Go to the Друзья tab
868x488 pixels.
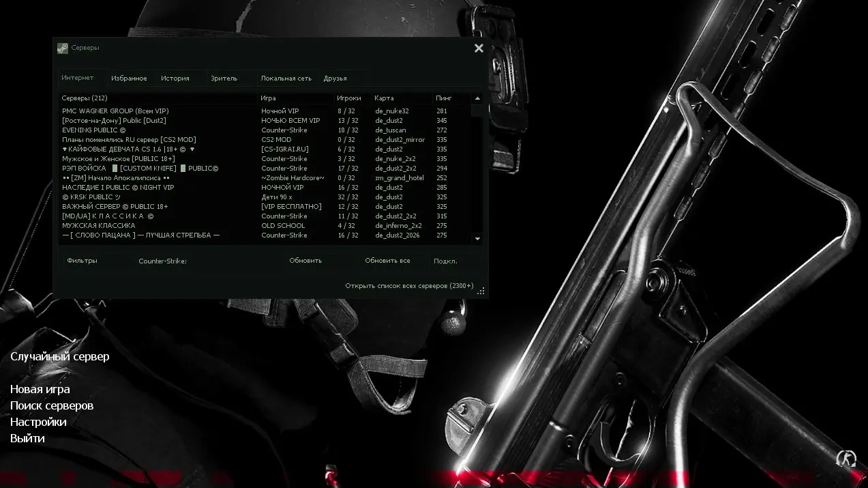tap(335, 78)
